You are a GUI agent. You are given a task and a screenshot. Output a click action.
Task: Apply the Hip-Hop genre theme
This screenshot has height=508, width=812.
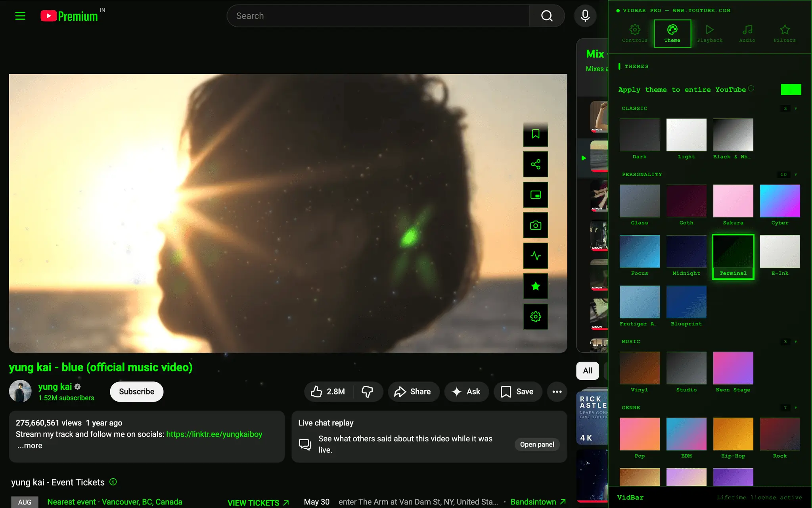(x=733, y=438)
